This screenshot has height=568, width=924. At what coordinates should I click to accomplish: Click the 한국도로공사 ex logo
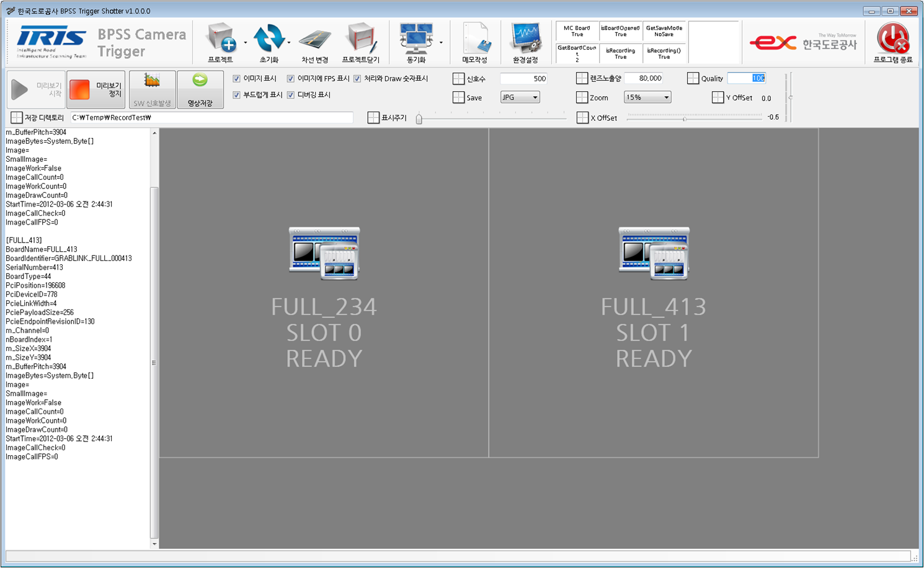click(x=803, y=42)
